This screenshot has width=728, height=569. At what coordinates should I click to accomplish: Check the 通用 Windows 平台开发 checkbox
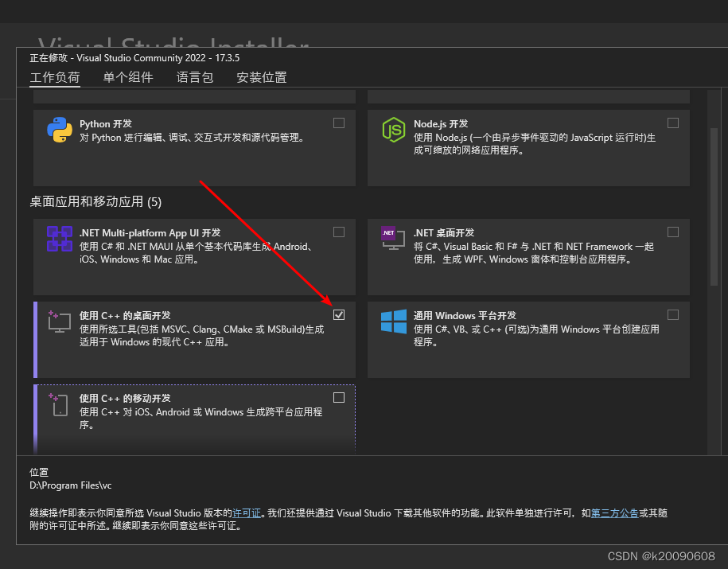coord(673,315)
